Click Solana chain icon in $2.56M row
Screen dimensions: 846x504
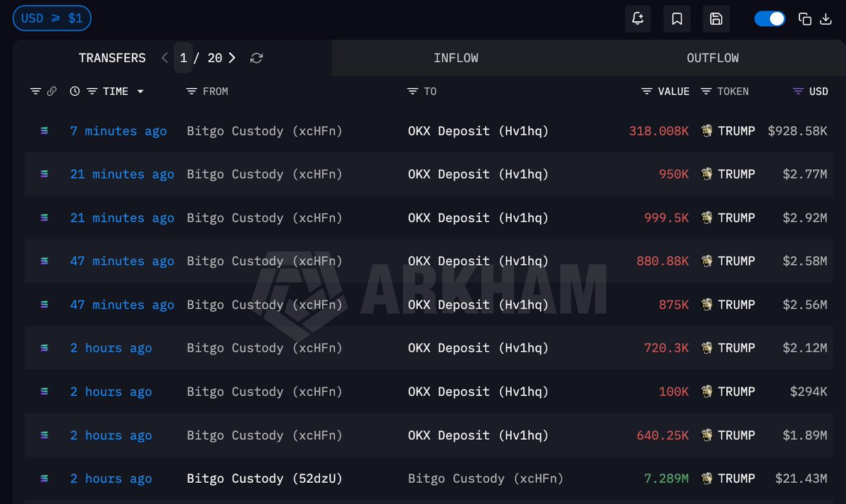point(44,305)
